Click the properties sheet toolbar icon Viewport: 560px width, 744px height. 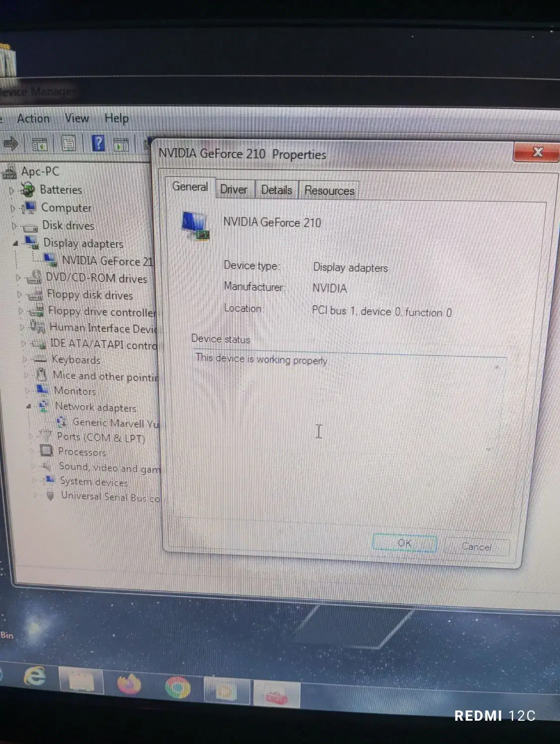pos(68,144)
